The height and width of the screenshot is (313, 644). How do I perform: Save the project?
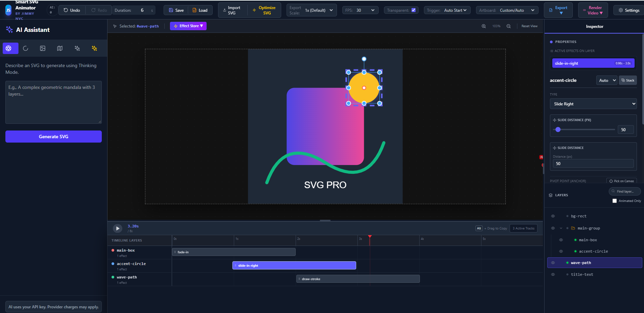click(x=176, y=10)
